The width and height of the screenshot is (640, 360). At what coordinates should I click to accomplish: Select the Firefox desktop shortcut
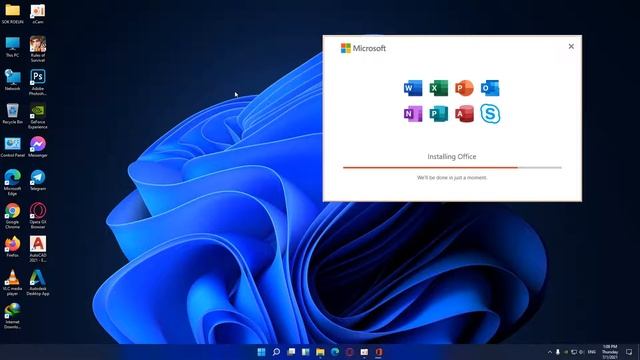tap(13, 247)
